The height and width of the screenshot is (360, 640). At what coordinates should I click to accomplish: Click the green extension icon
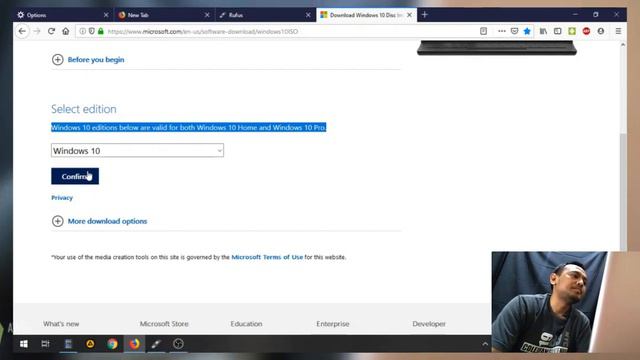572,31
